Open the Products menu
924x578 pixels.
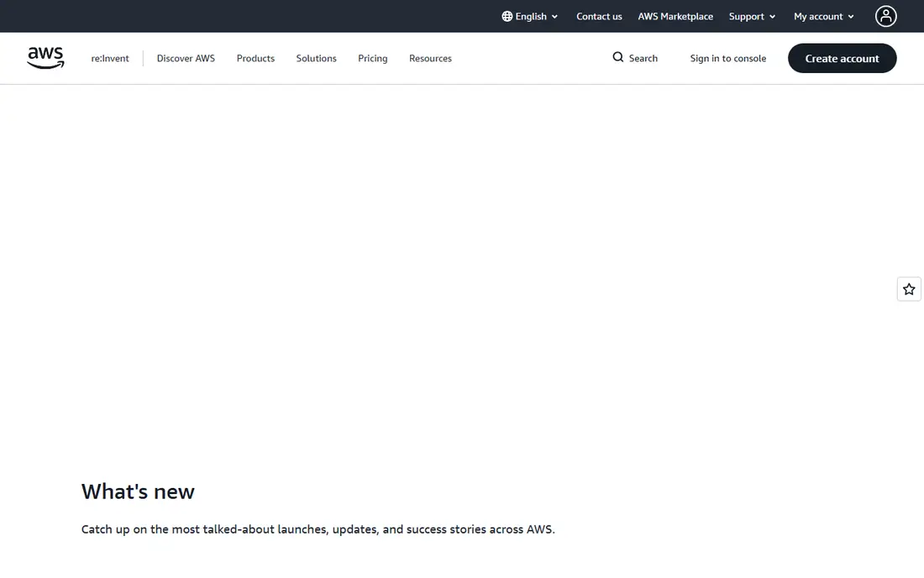click(255, 58)
